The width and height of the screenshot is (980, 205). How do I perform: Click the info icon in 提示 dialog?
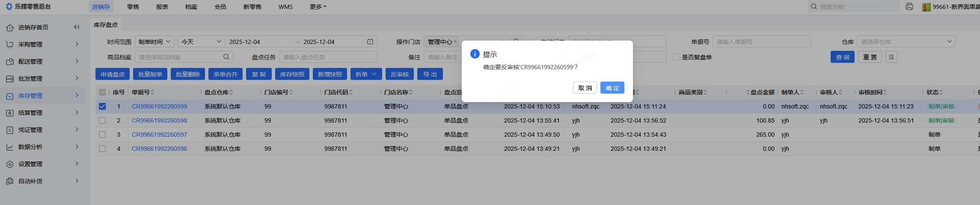point(475,54)
